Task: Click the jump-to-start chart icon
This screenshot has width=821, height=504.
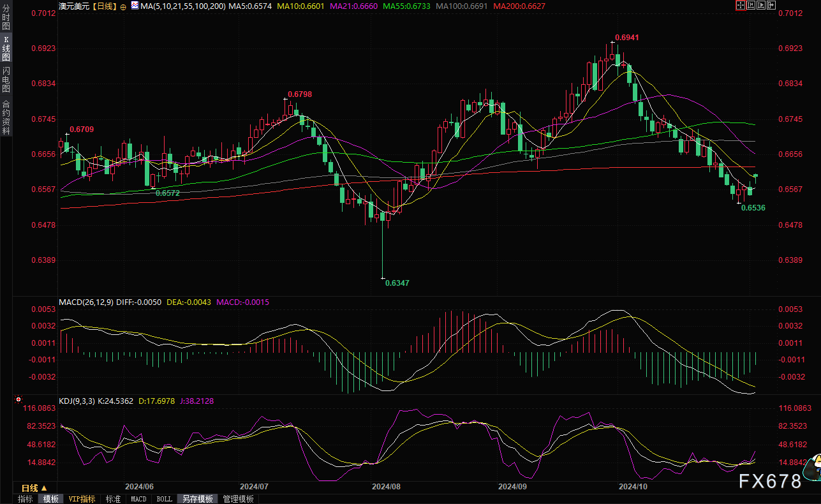Action: (x=752, y=6)
